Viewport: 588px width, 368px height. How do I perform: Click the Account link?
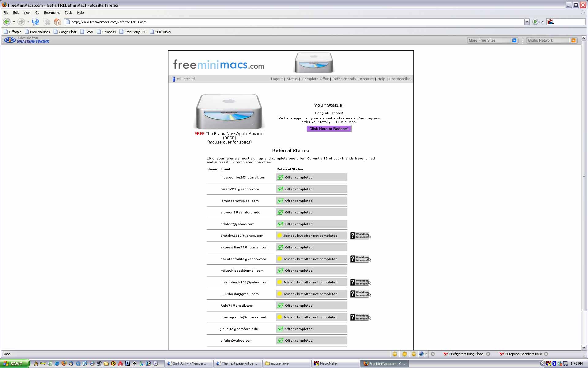(367, 79)
